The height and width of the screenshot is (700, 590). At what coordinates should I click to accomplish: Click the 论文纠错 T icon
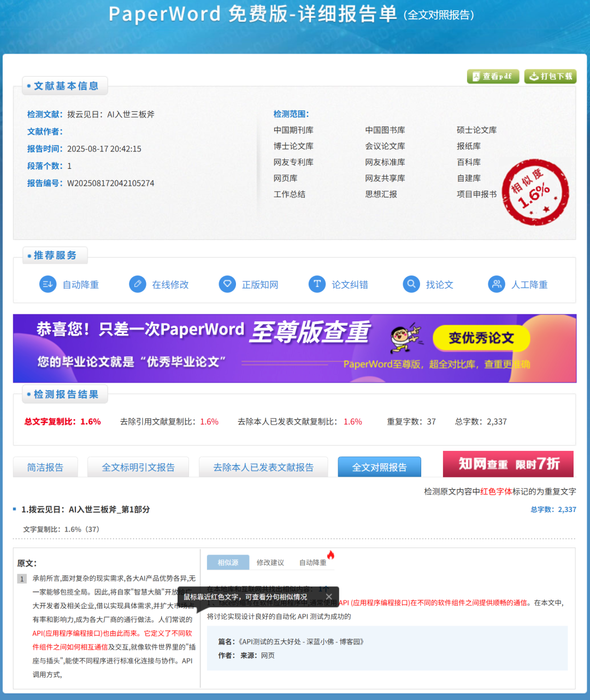click(317, 284)
